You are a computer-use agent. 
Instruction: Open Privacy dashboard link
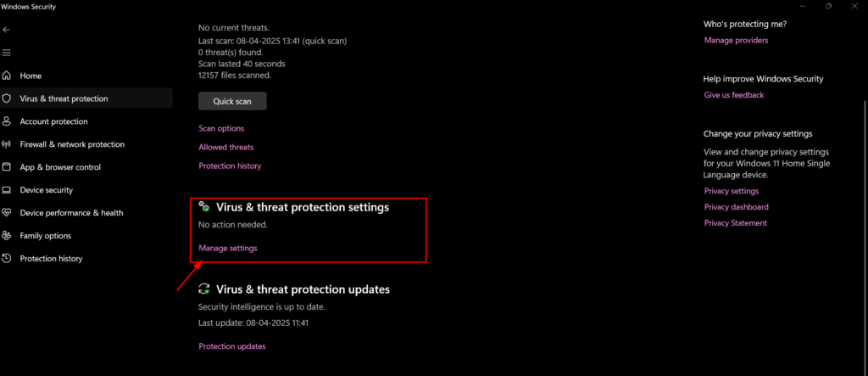(x=737, y=207)
